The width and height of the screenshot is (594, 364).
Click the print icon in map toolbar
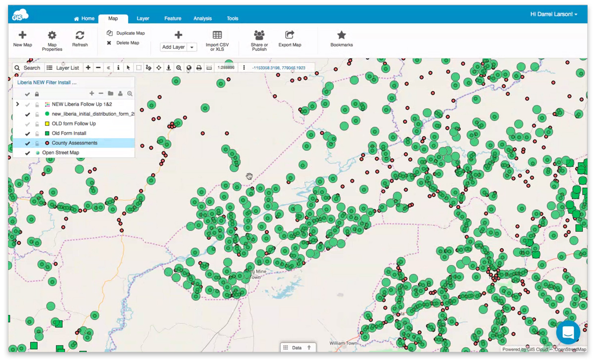199,68
